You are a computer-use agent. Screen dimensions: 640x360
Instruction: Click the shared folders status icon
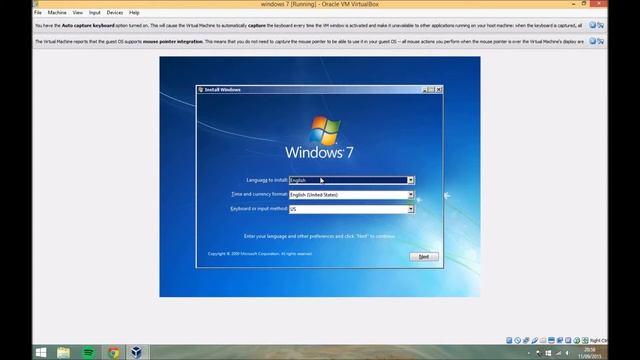[x=543, y=340]
